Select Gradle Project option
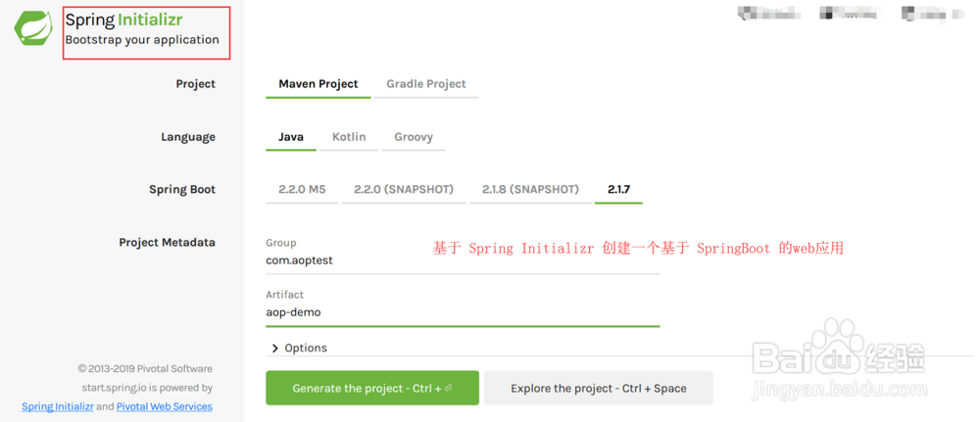 (x=426, y=84)
